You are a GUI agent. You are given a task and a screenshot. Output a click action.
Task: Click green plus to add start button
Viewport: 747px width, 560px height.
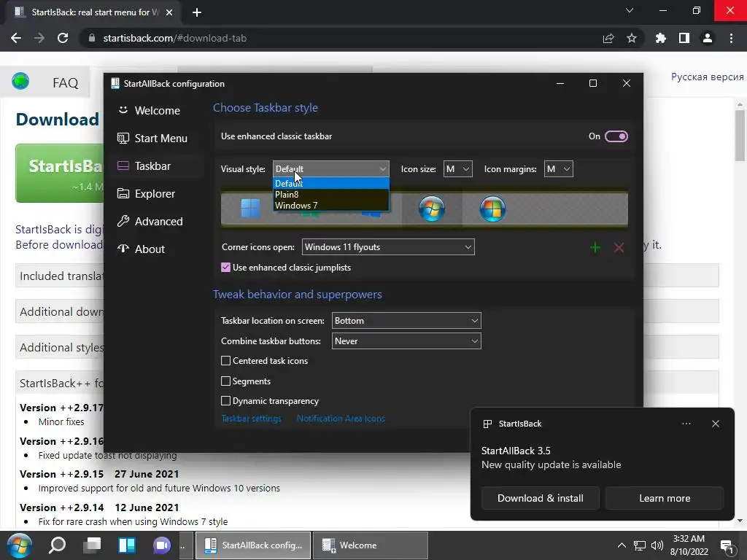click(595, 247)
